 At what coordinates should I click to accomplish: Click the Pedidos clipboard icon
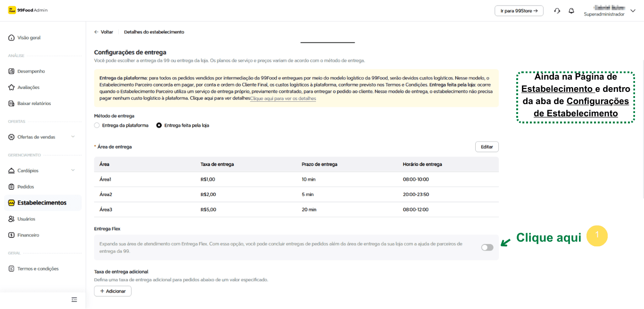(x=12, y=187)
